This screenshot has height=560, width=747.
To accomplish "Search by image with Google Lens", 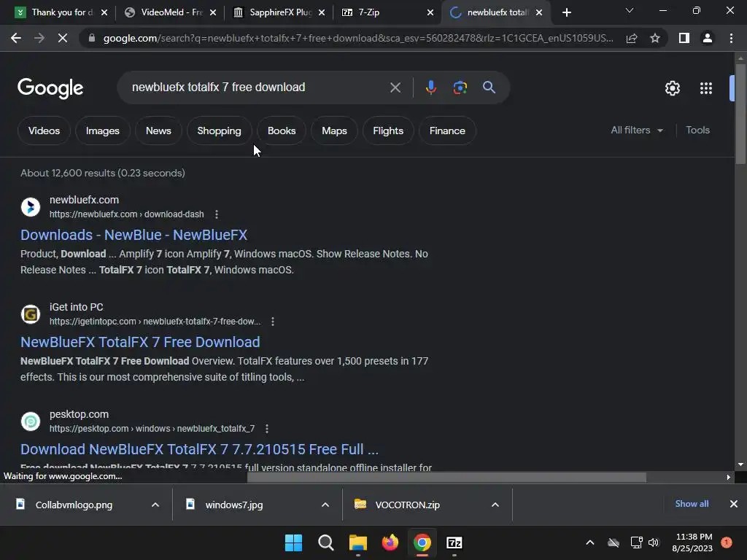I will click(x=460, y=87).
